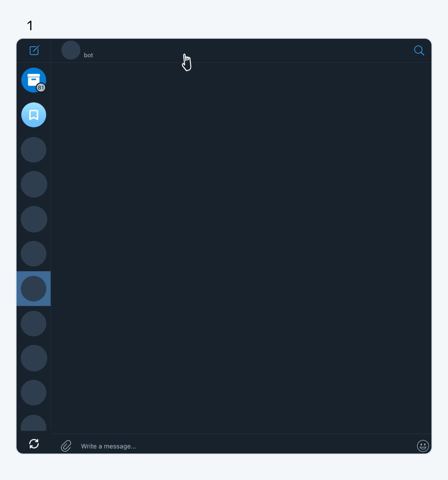Open search with the magnifier icon
The height and width of the screenshot is (480, 448).
[419, 51]
